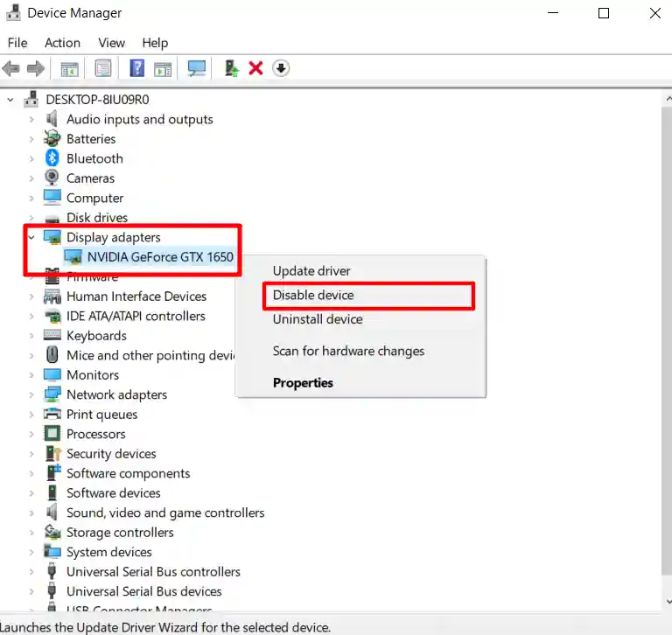Choose Disable device from context menu
The height and width of the screenshot is (635, 672).
[x=360, y=296]
